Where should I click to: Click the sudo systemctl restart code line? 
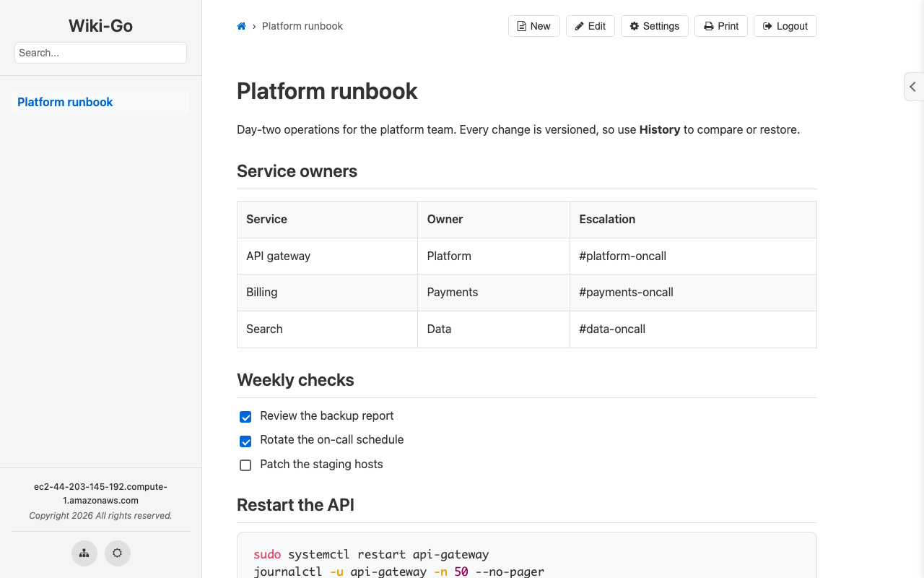(371, 555)
